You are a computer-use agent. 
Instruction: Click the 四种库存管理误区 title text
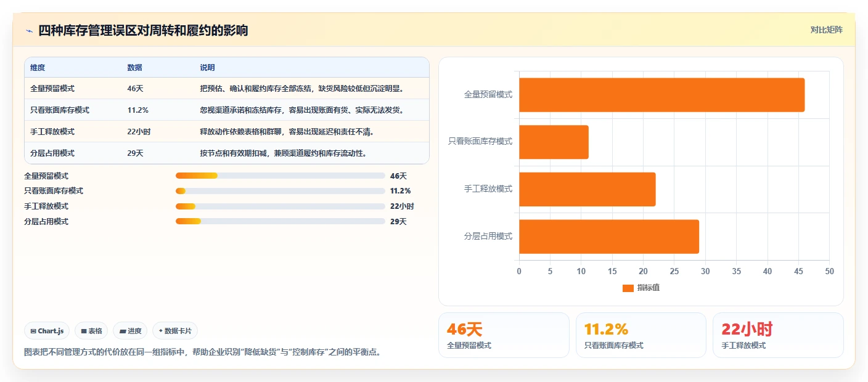tap(143, 30)
